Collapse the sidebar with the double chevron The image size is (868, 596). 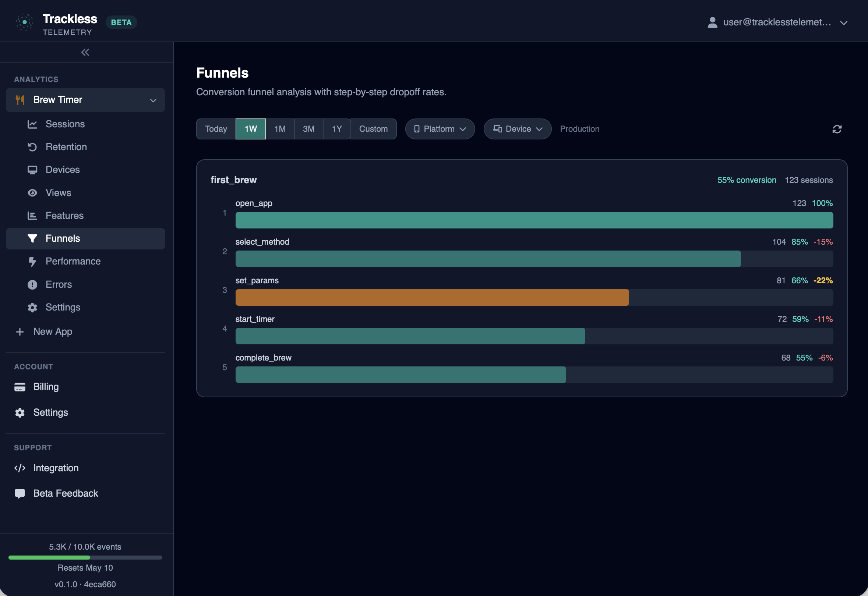[85, 52]
